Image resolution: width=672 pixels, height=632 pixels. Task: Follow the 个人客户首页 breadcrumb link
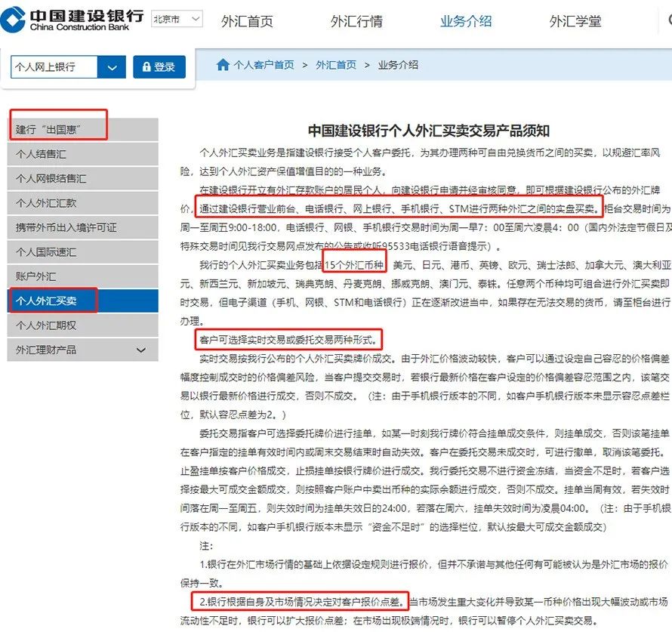click(x=264, y=65)
